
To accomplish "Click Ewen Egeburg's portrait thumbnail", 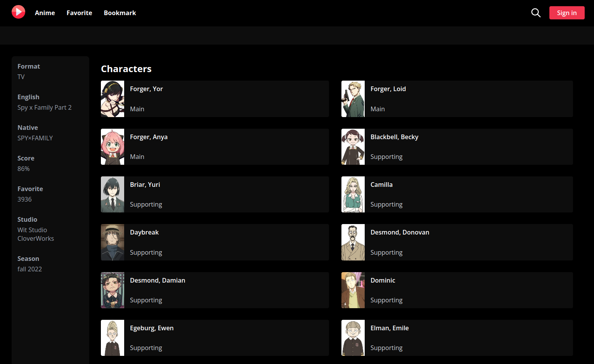I will click(x=113, y=338).
